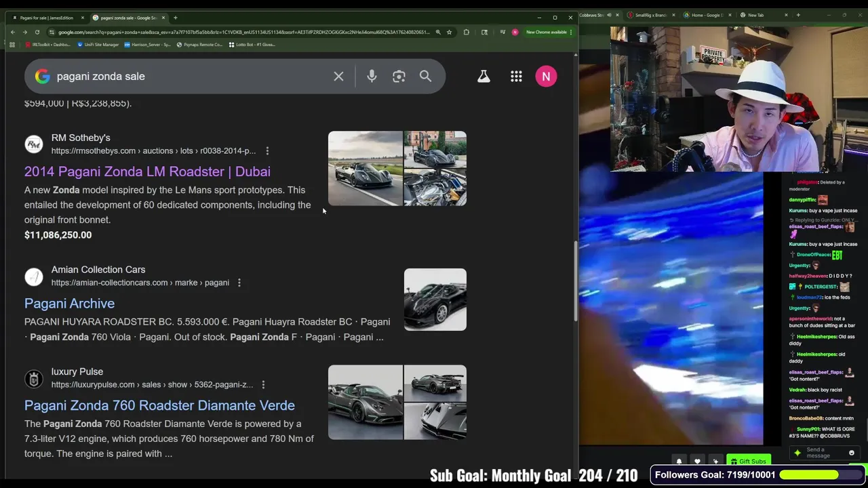Open the IRLToolkit Dashboard bookmark
Viewport: 868px width, 488px height.
tap(47, 45)
